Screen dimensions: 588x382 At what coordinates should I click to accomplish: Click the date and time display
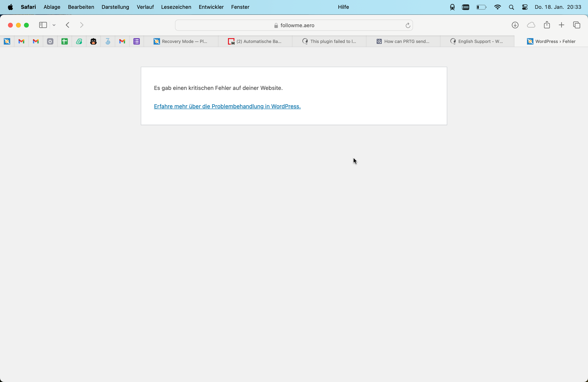(x=558, y=7)
